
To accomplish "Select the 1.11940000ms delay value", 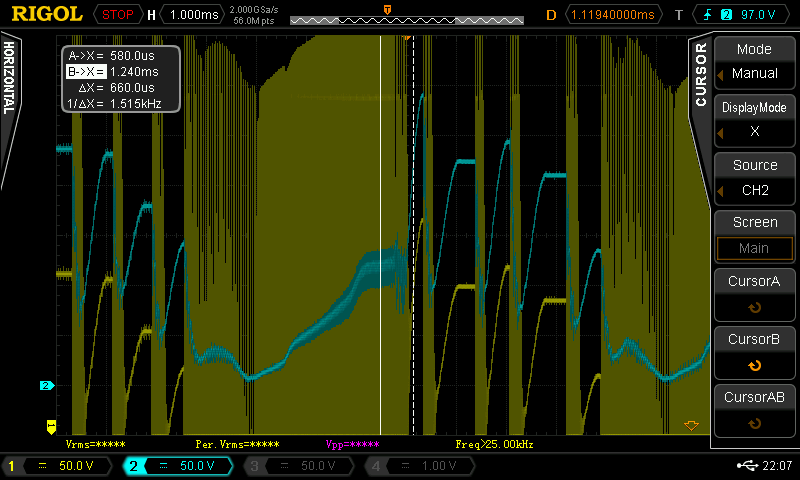I will tap(613, 14).
